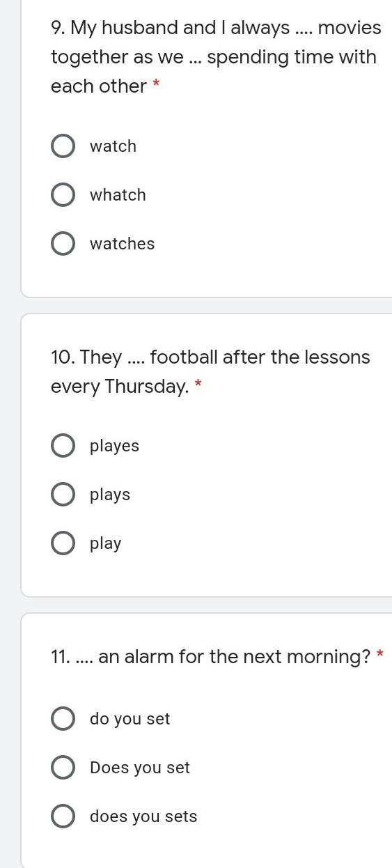Click question 10 text about football every Thursday

click(210, 372)
